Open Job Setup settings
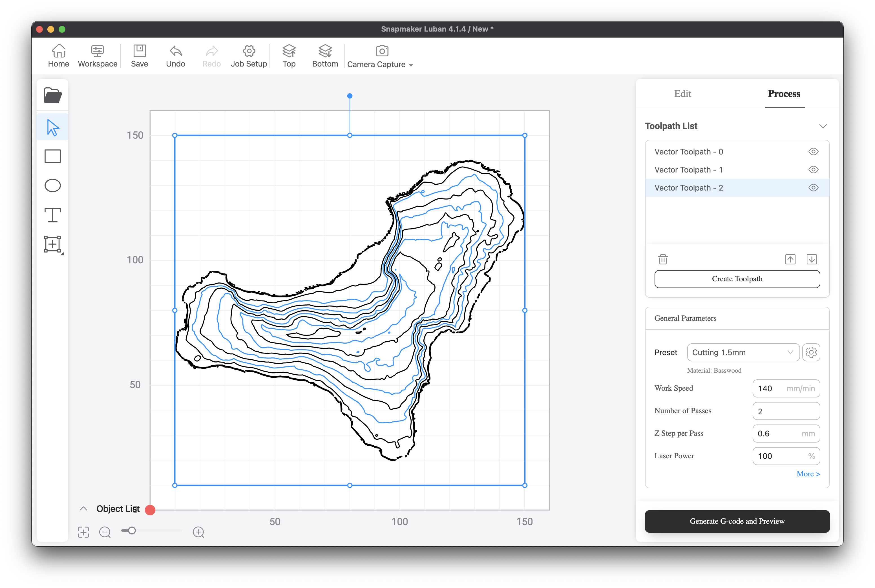The height and width of the screenshot is (588, 875). (249, 56)
